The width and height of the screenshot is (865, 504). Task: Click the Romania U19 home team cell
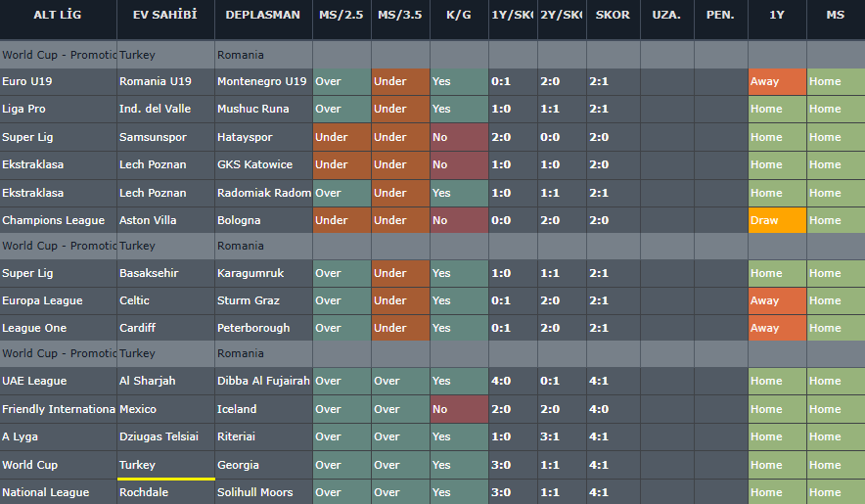click(165, 81)
